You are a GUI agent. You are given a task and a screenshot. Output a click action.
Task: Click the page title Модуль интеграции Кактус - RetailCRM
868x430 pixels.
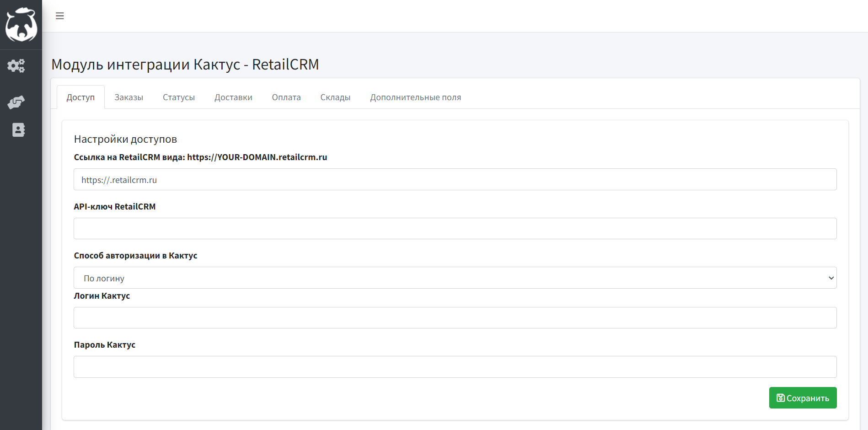(x=185, y=64)
